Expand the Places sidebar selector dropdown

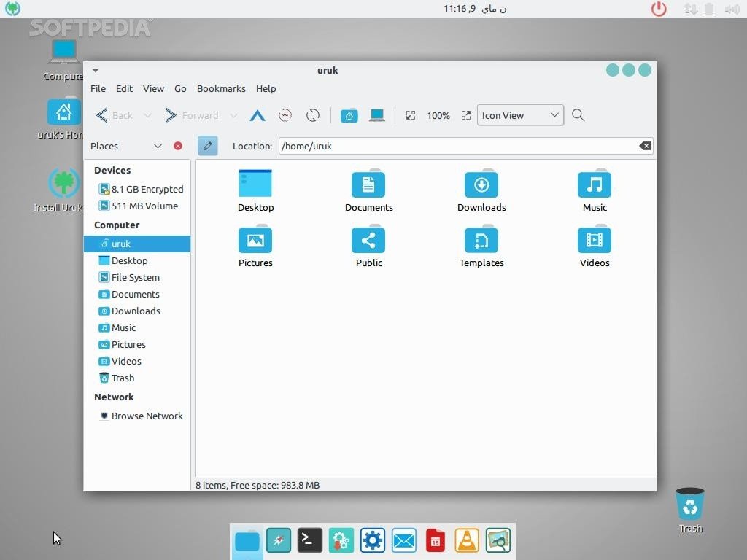coord(157,146)
